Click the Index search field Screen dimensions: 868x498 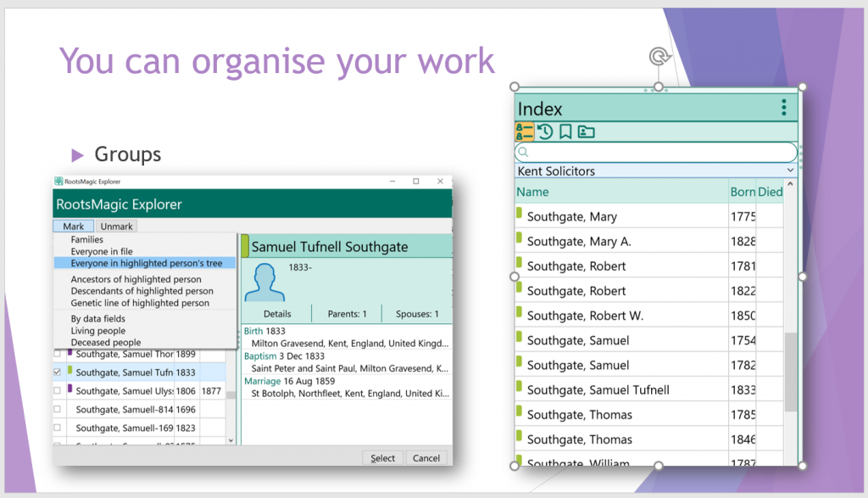[x=657, y=152]
